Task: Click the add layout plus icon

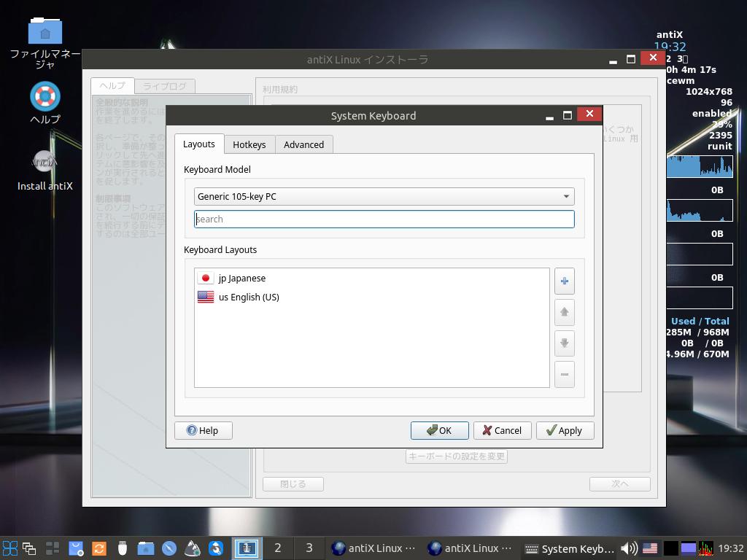Action: pyautogui.click(x=564, y=281)
